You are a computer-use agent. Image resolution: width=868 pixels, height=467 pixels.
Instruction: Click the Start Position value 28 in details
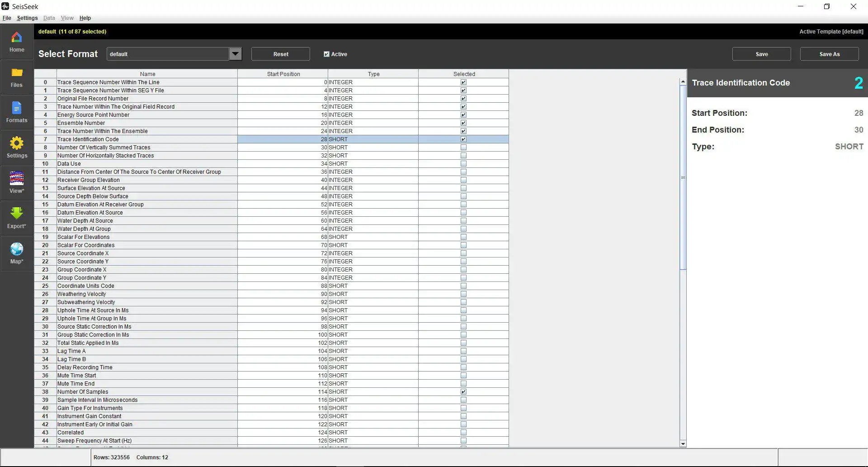pyautogui.click(x=859, y=113)
